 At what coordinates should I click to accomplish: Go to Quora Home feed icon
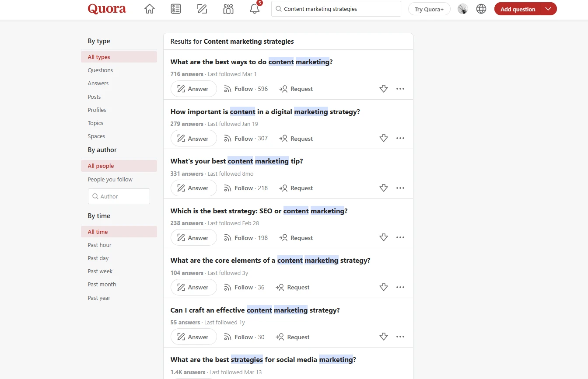150,9
